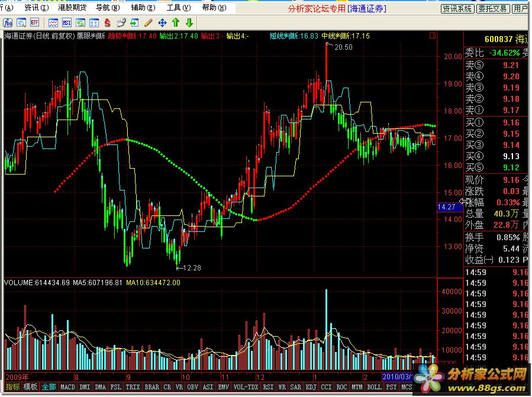Open the function analysis f(x) toolbar icon

(8, 22)
